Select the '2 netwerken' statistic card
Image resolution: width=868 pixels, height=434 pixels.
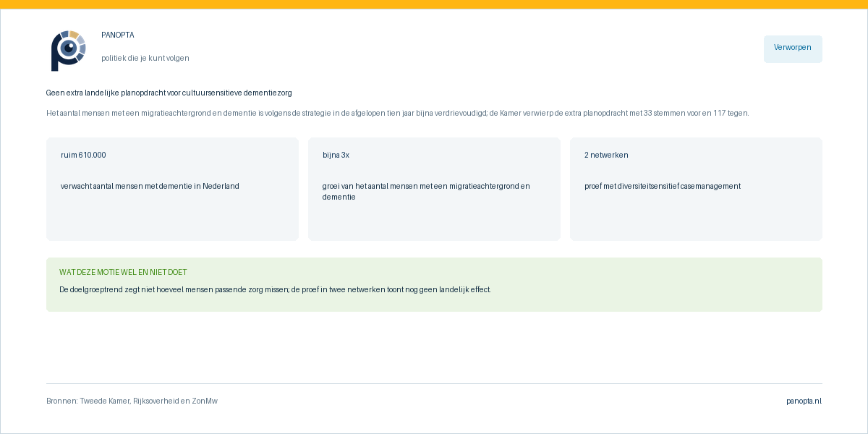point(696,189)
